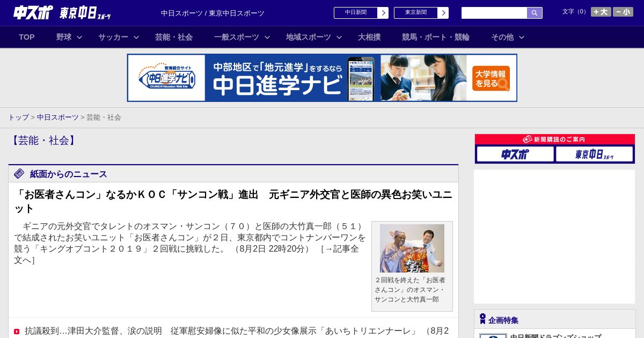The height and width of the screenshot is (338, 644).
Task: Open 競馬・ボート・競輪 navigation item
Action: tap(436, 37)
